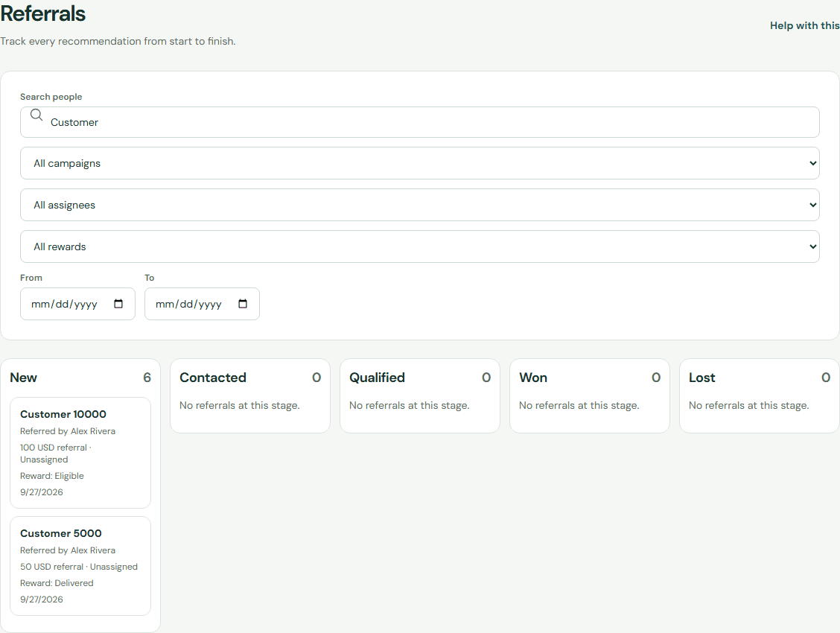This screenshot has height=633, width=840.
Task: Open the From date calendar picker icon
Action: [x=118, y=304]
